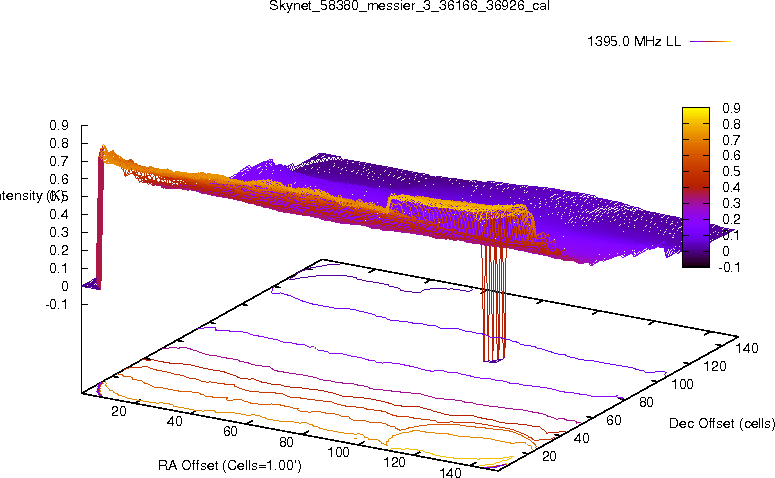
Task: Click the 0.1 label on the color bar
Action: pos(731,235)
